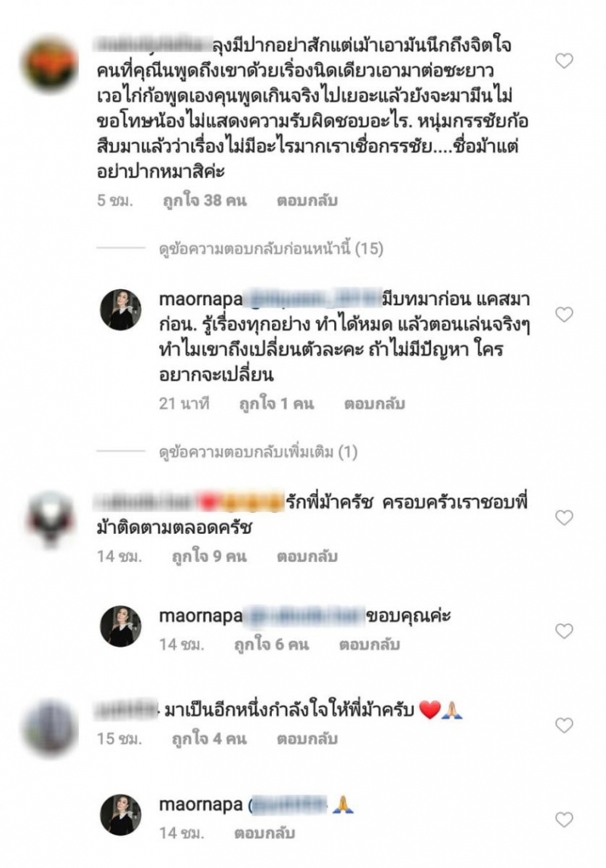
Task: Reply to the top 5-hour-old comment
Action: 307,201
